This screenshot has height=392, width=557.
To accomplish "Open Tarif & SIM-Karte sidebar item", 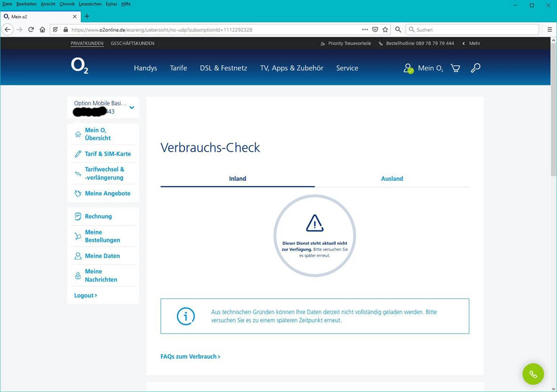I will click(103, 153).
